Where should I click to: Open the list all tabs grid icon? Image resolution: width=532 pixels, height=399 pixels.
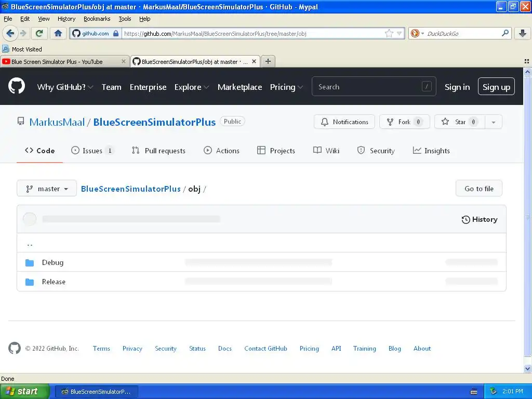click(x=527, y=61)
